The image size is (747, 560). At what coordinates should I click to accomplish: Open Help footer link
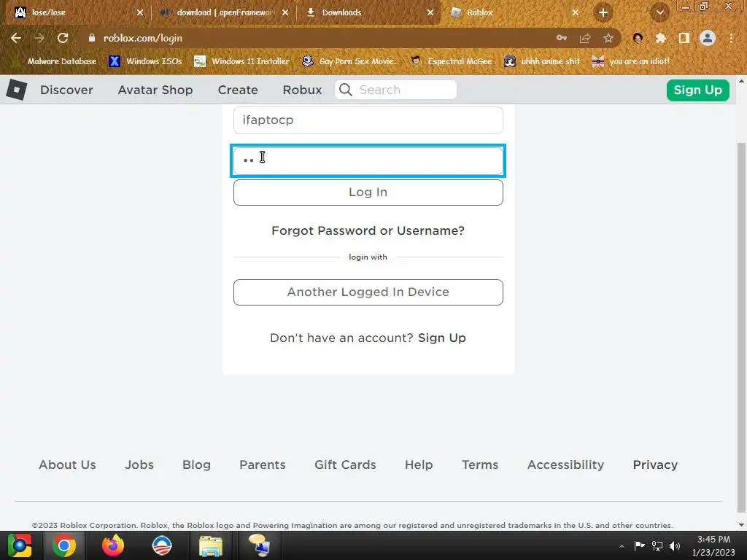coord(419,464)
